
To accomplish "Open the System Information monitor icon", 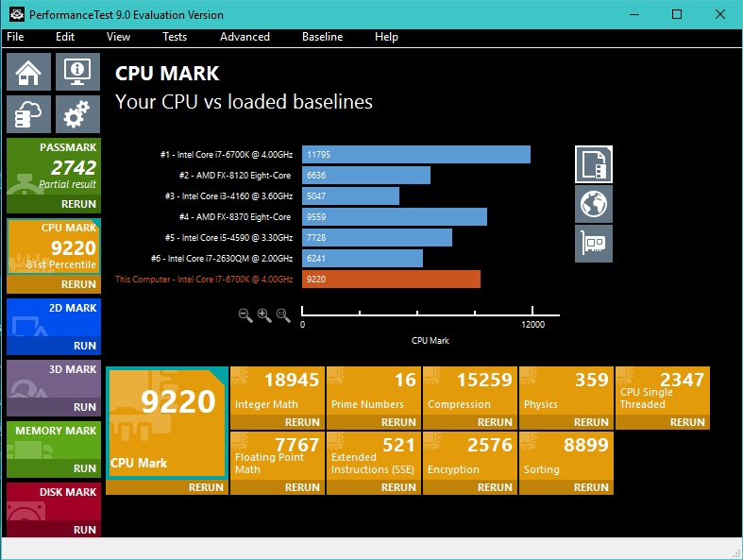I will 77,72.
